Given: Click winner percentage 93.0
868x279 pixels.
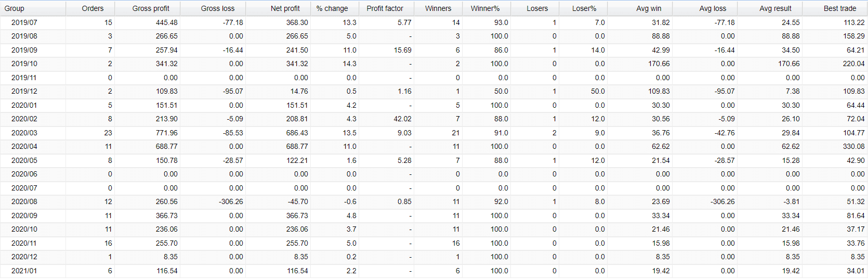Looking at the screenshot, I should pyautogui.click(x=501, y=22).
